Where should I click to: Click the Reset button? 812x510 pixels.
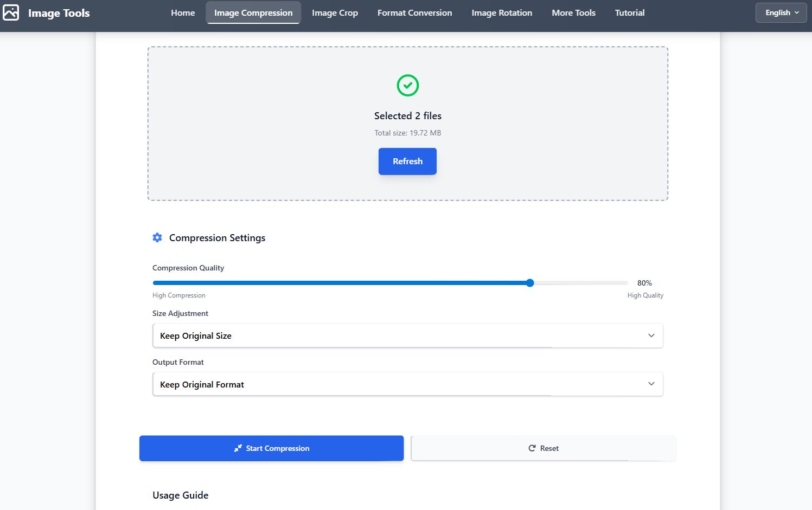click(x=543, y=448)
